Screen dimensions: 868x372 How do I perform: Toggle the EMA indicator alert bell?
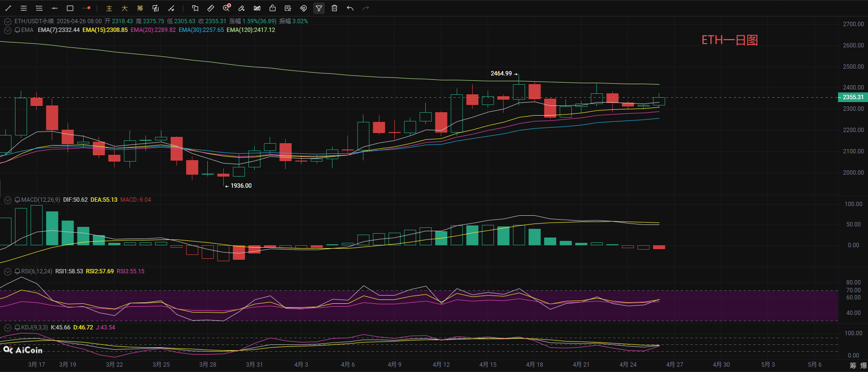coord(17,30)
